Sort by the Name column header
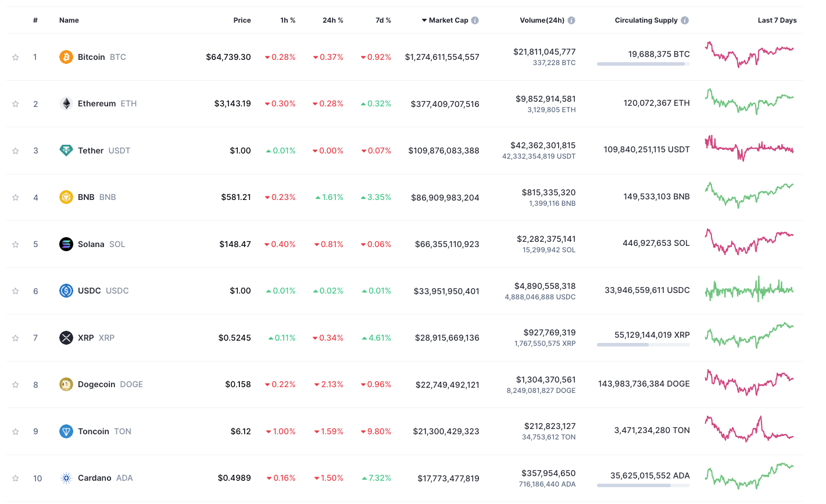The width and height of the screenshot is (826, 504). pos(69,20)
